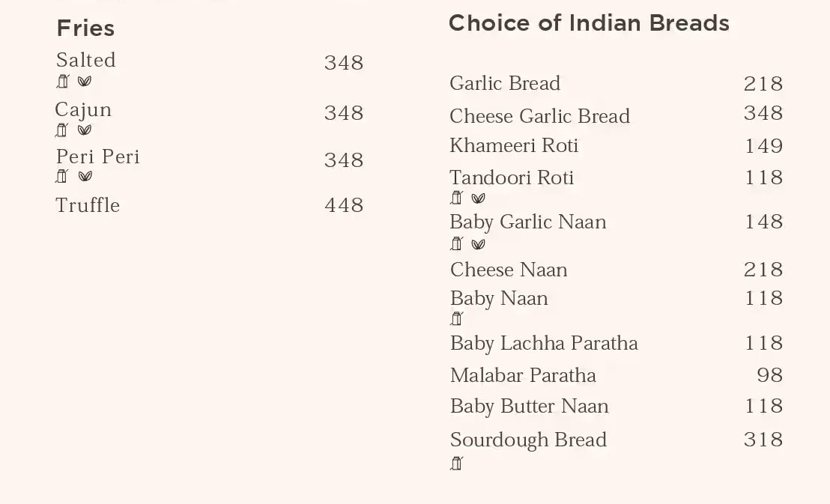Click the vegan leaf icon under Peri Peri

coord(85,177)
